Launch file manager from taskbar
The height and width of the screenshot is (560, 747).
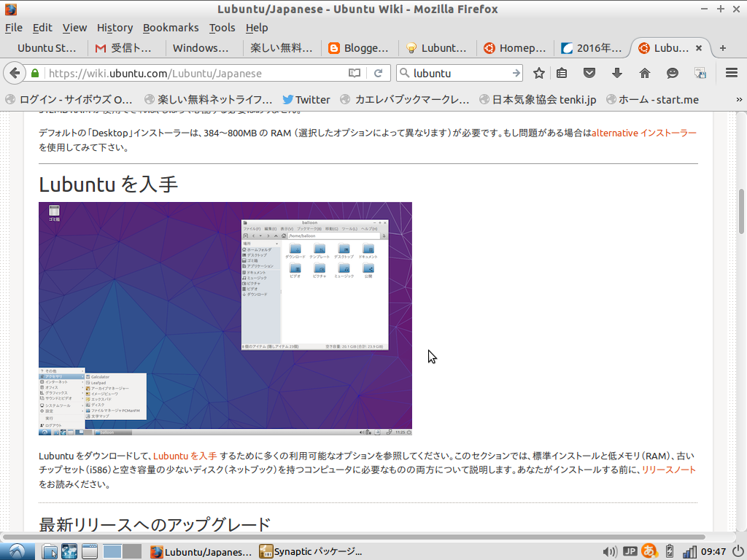point(50,551)
